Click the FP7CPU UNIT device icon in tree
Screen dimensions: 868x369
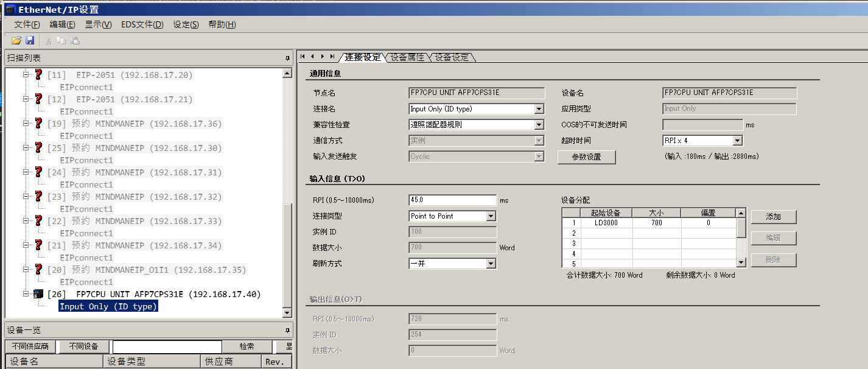coord(38,294)
